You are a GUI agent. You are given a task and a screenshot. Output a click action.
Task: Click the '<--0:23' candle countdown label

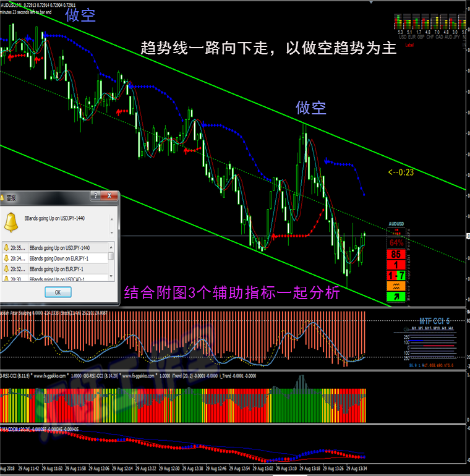click(401, 172)
